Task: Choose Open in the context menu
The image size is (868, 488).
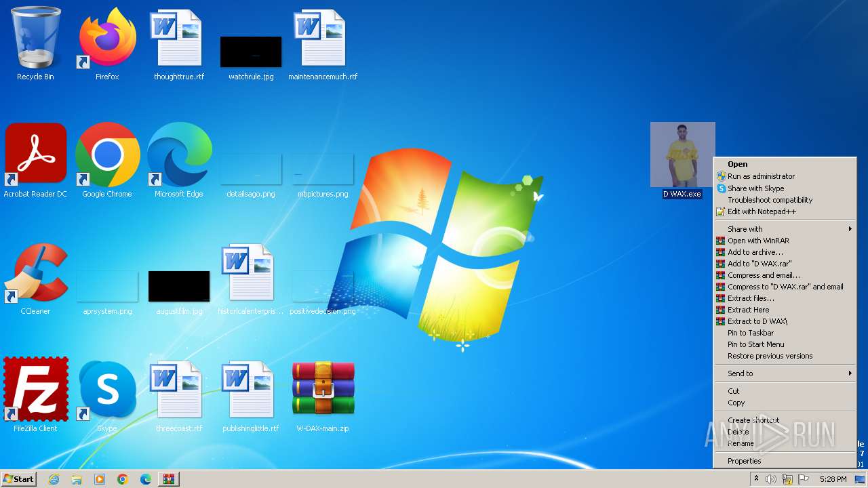Action: [785, 164]
